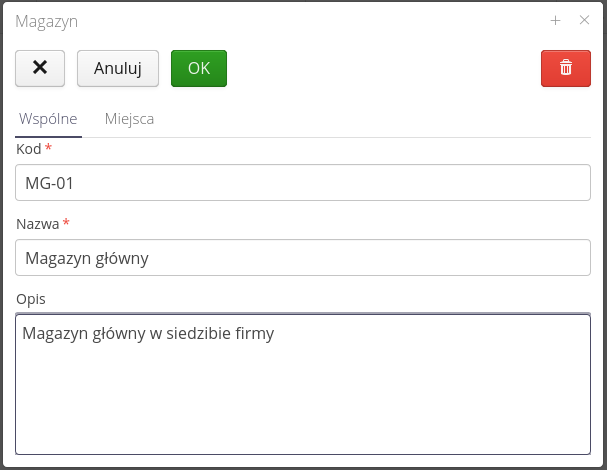The image size is (607, 470).
Task: Close the Magazyn dialog with the title bar X
Action: [585, 20]
